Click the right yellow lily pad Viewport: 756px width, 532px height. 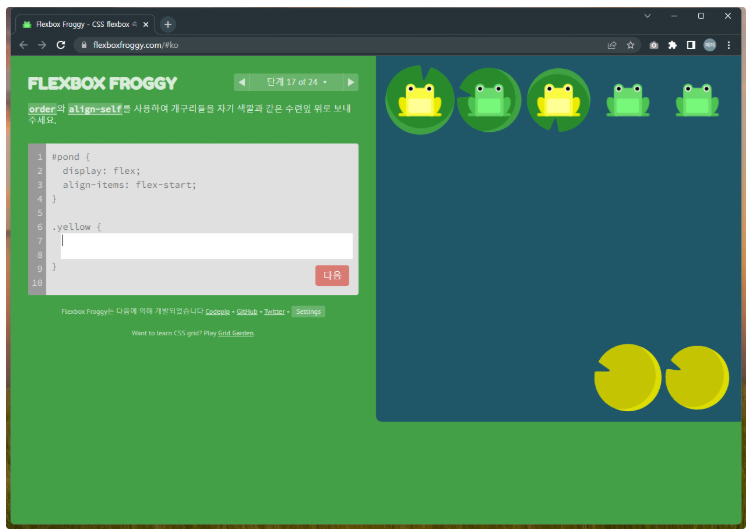point(697,378)
